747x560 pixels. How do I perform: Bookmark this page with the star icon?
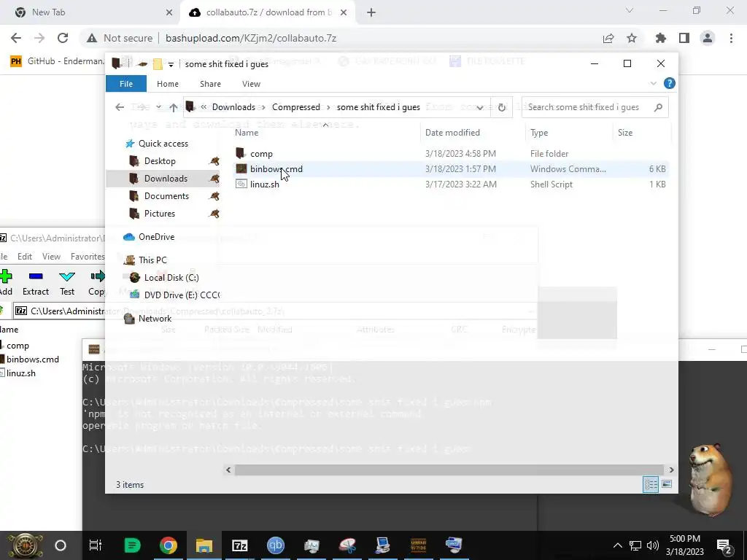[632, 38]
